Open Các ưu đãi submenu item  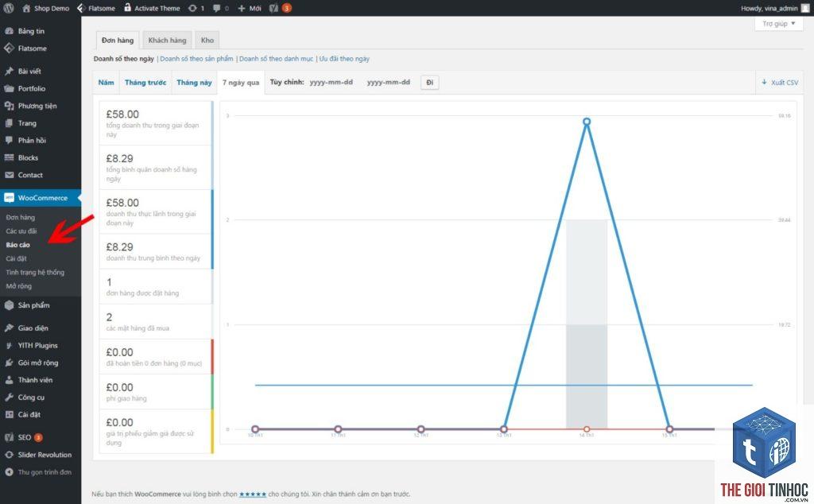(21, 231)
